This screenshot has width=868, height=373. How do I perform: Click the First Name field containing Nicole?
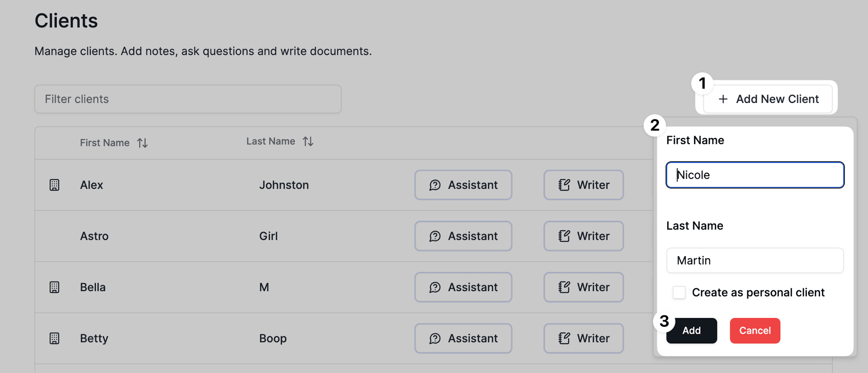tap(755, 175)
